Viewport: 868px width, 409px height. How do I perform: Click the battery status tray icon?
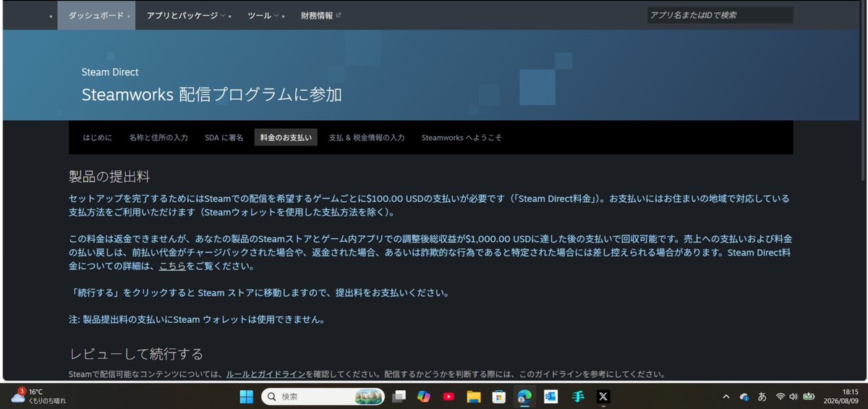(x=809, y=397)
